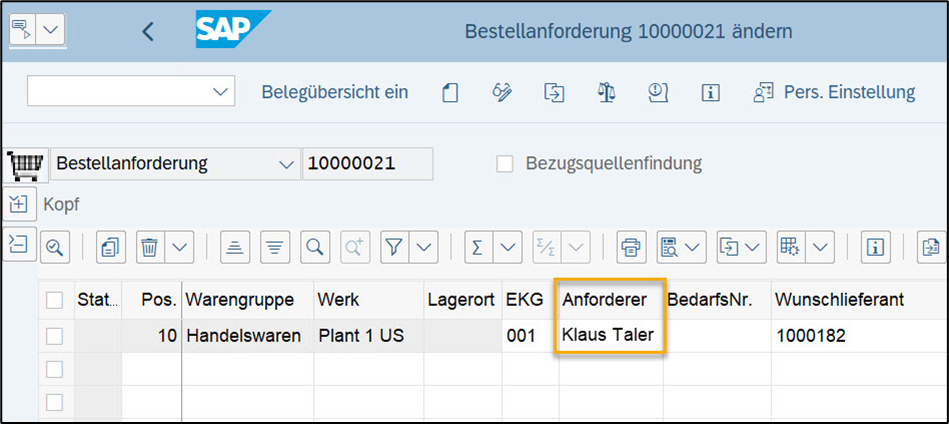Click the Klaus Taler requester cell
Image resolution: width=949 pixels, height=424 pixels.
coord(608,336)
